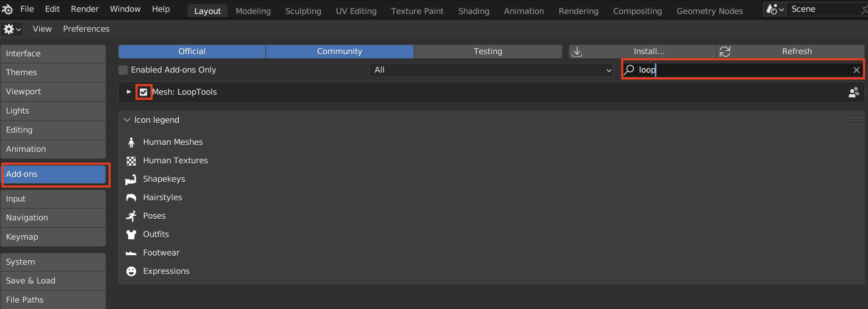Screen dimensions: 868x309
Task: Open the Preferences header menu
Action: coord(86,29)
